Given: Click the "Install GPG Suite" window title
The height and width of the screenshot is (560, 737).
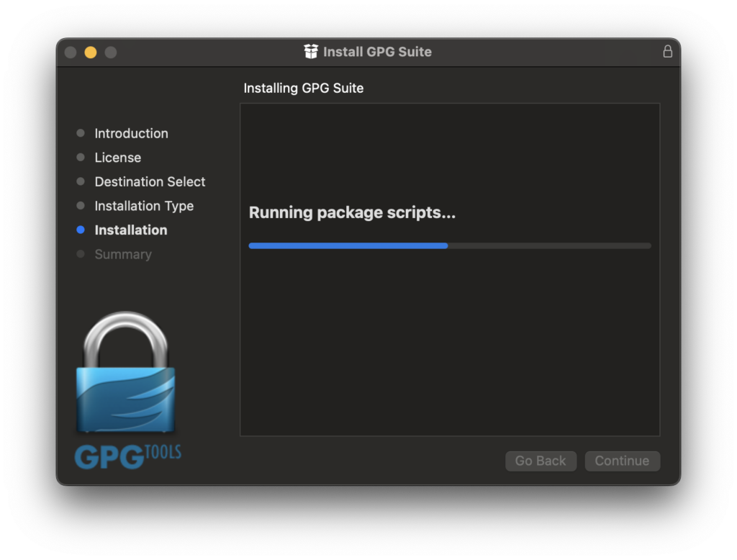Looking at the screenshot, I should (377, 52).
